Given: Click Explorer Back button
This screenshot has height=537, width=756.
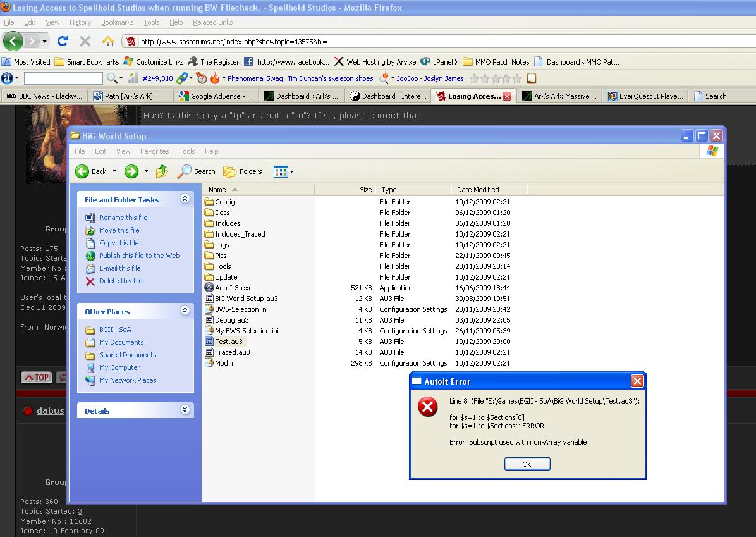Looking at the screenshot, I should [x=90, y=171].
